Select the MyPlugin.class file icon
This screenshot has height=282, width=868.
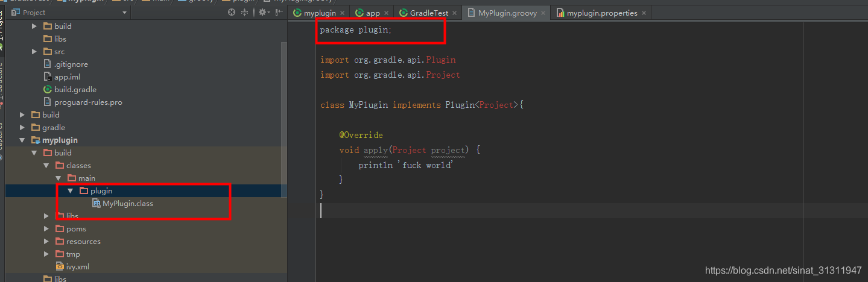97,203
